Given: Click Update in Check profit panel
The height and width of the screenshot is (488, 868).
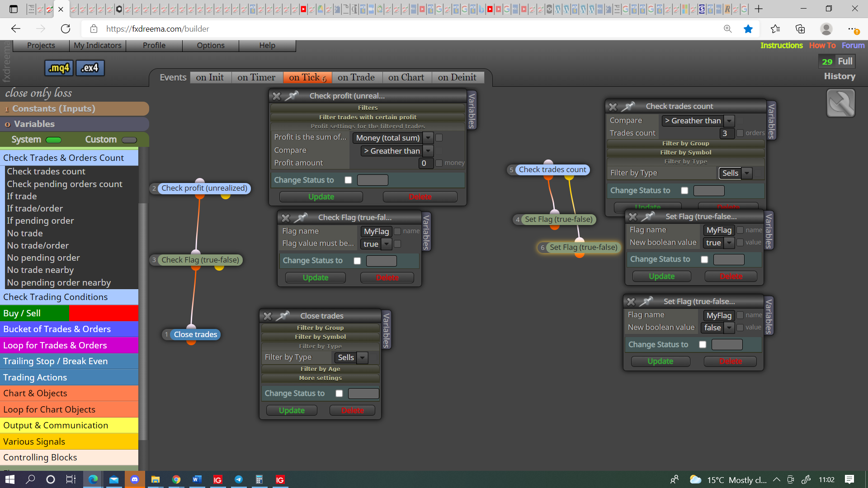Looking at the screenshot, I should point(321,197).
